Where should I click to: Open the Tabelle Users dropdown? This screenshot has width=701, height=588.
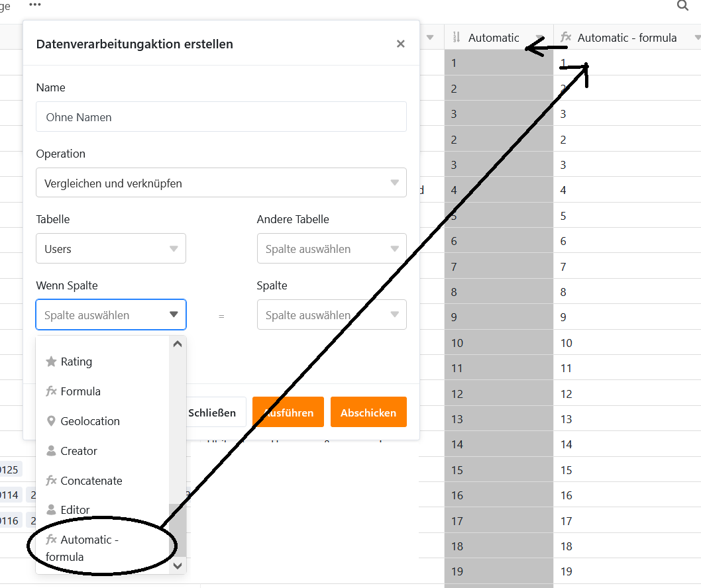pyautogui.click(x=111, y=249)
